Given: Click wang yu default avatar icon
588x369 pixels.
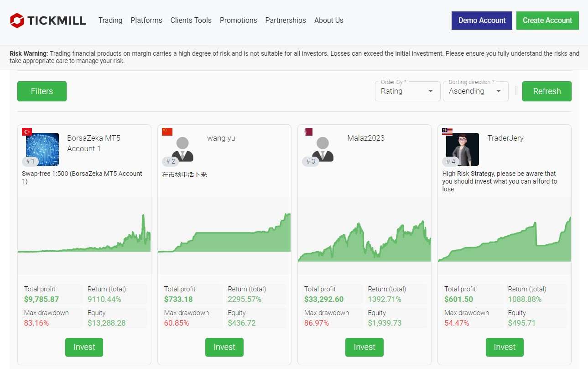Looking at the screenshot, I should click(x=182, y=149).
